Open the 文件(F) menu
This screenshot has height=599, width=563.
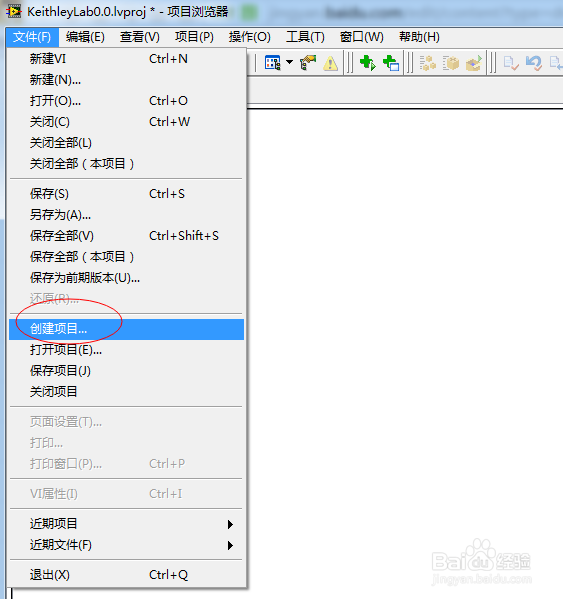[x=32, y=37]
